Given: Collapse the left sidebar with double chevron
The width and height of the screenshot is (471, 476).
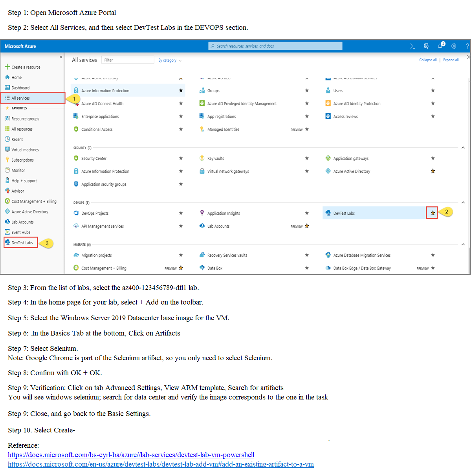Looking at the screenshot, I should (x=61, y=57).
